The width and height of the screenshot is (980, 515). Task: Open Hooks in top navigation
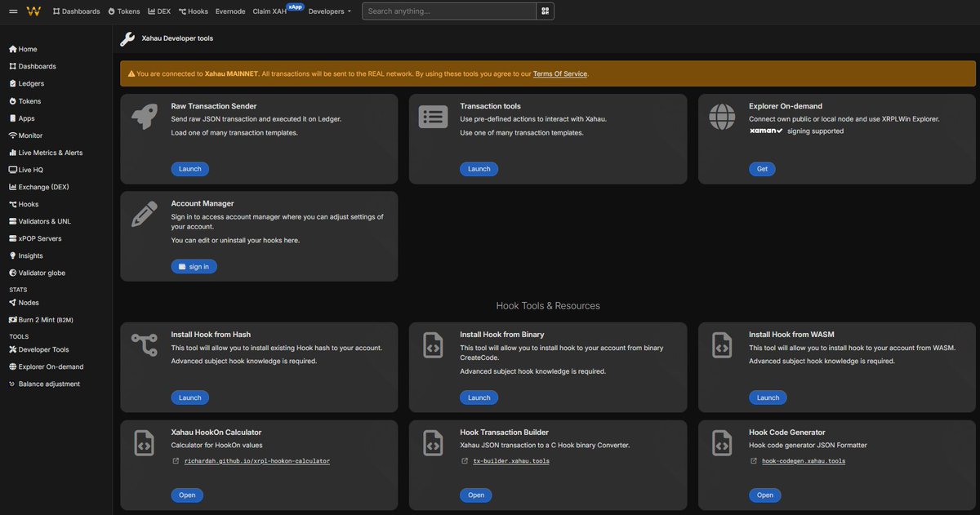pyautogui.click(x=194, y=11)
